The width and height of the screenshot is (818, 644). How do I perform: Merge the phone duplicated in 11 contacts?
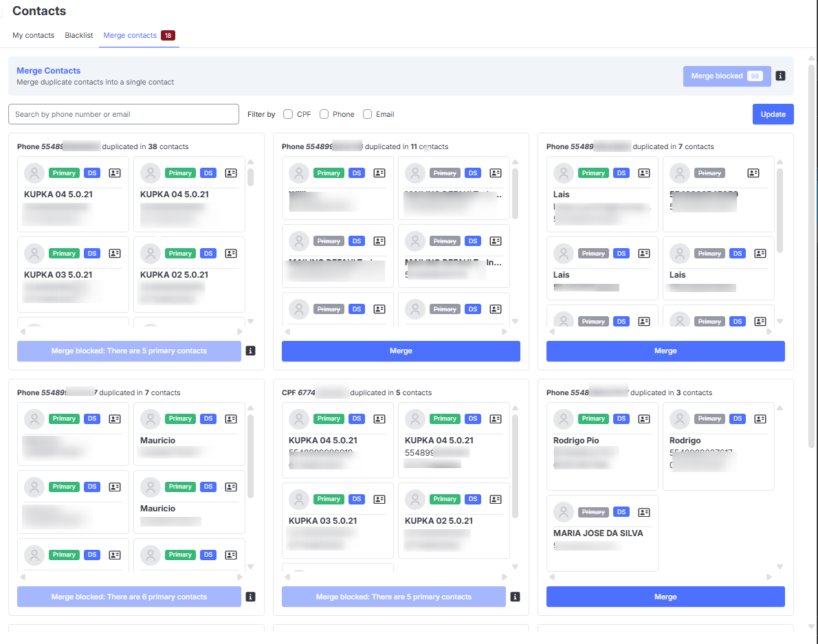click(401, 351)
